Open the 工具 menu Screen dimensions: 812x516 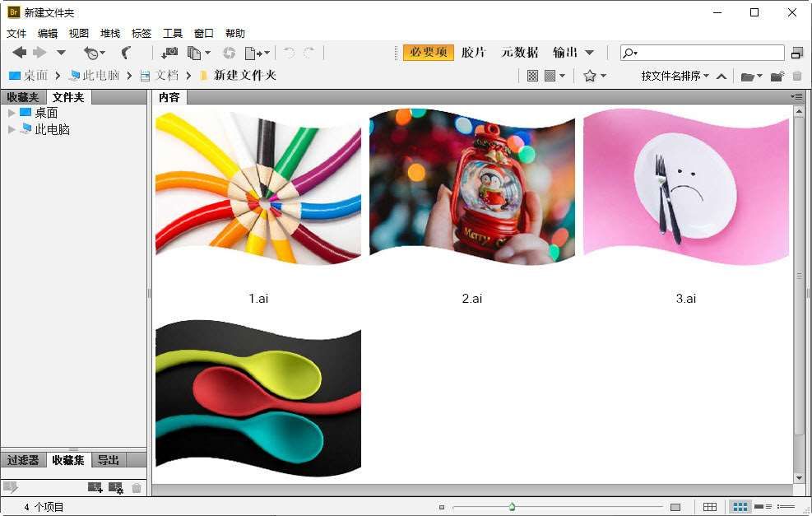173,33
